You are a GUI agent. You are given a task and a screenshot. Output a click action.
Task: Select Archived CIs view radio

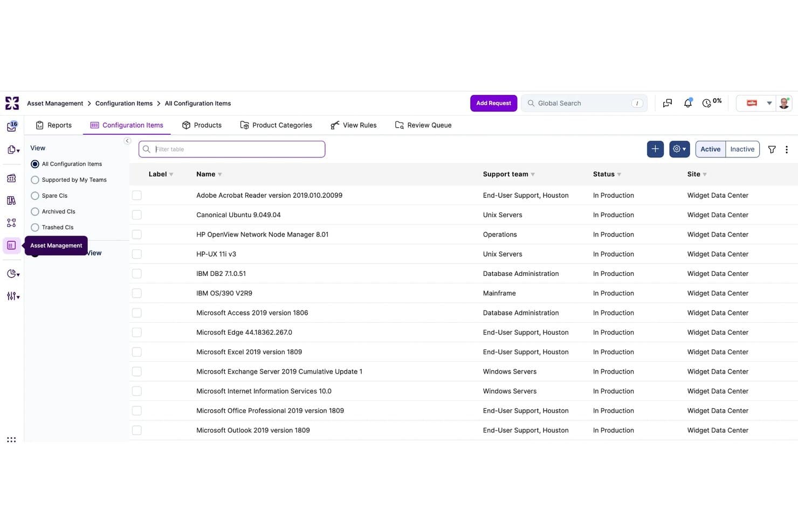tap(35, 212)
